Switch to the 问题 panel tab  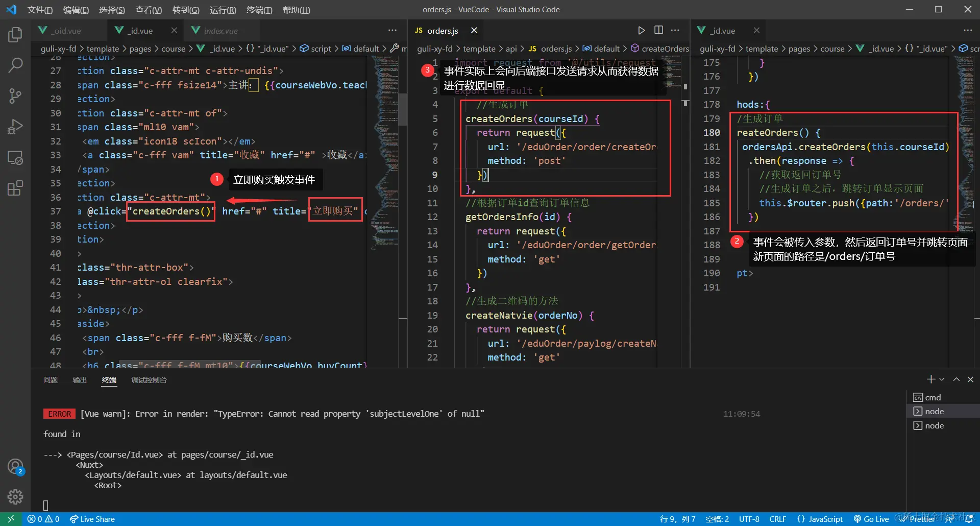coord(51,380)
